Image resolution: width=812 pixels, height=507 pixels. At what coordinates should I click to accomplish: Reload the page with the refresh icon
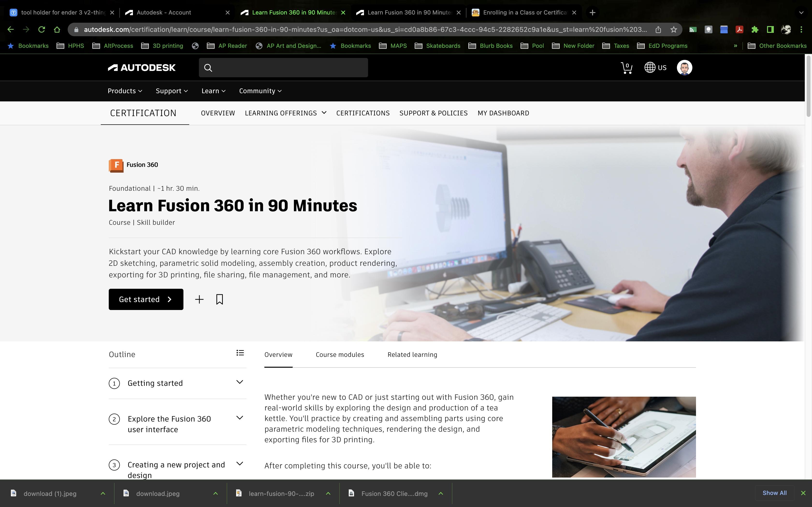coord(42,29)
